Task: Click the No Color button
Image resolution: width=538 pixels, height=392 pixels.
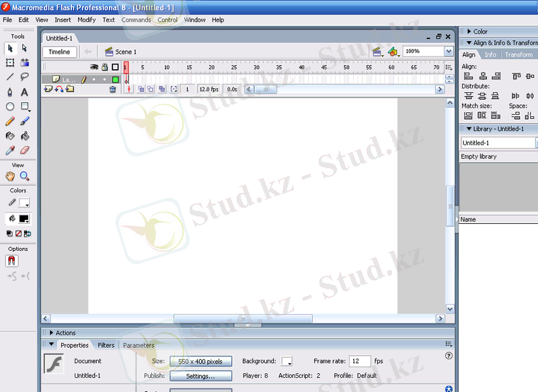Action: coord(19,233)
